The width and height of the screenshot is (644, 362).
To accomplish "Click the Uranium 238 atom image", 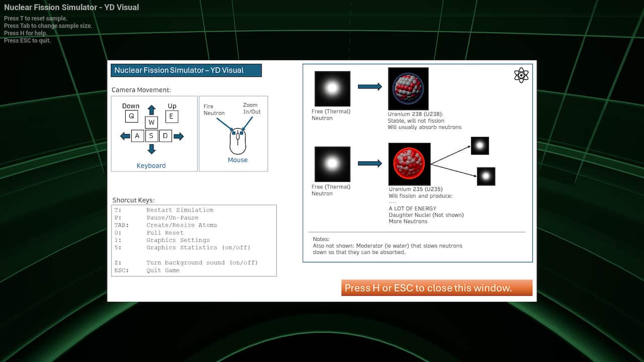I will point(409,89).
